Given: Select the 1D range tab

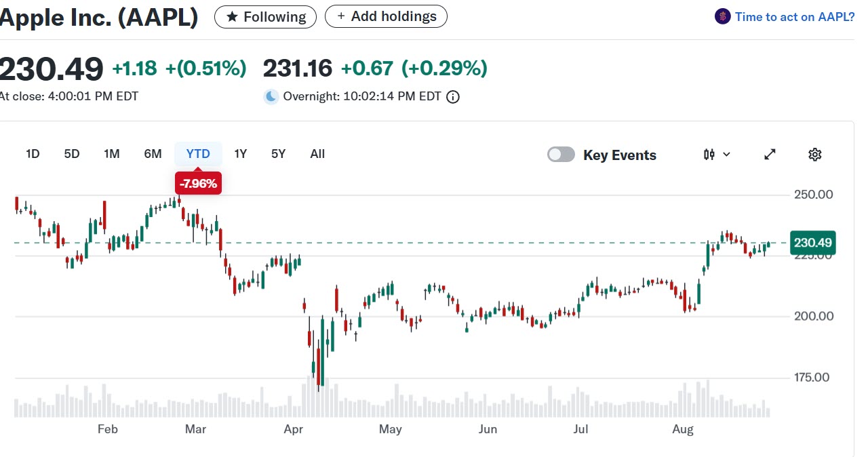Looking at the screenshot, I should (x=33, y=154).
